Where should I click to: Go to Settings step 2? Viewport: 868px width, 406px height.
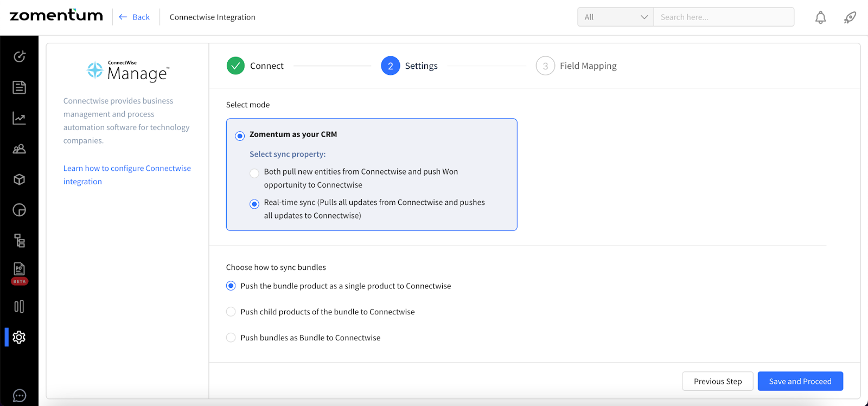pyautogui.click(x=410, y=66)
